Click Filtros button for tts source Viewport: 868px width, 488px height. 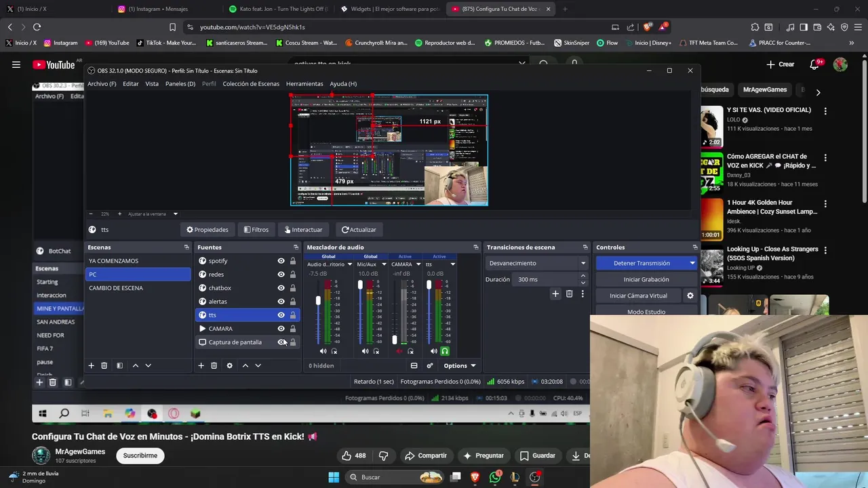click(256, 230)
